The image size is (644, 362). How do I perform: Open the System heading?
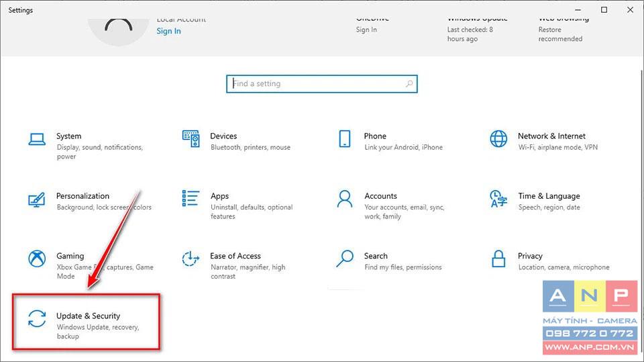(x=68, y=136)
